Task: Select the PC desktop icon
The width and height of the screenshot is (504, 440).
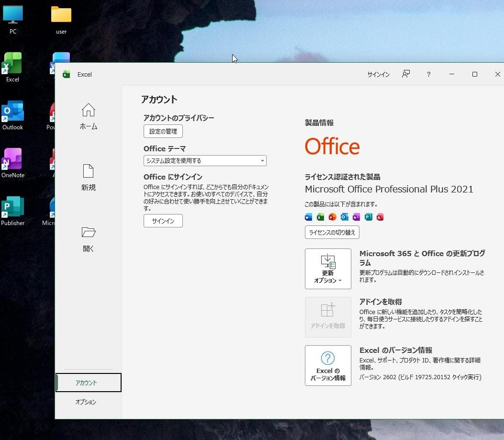Action: pyautogui.click(x=13, y=20)
